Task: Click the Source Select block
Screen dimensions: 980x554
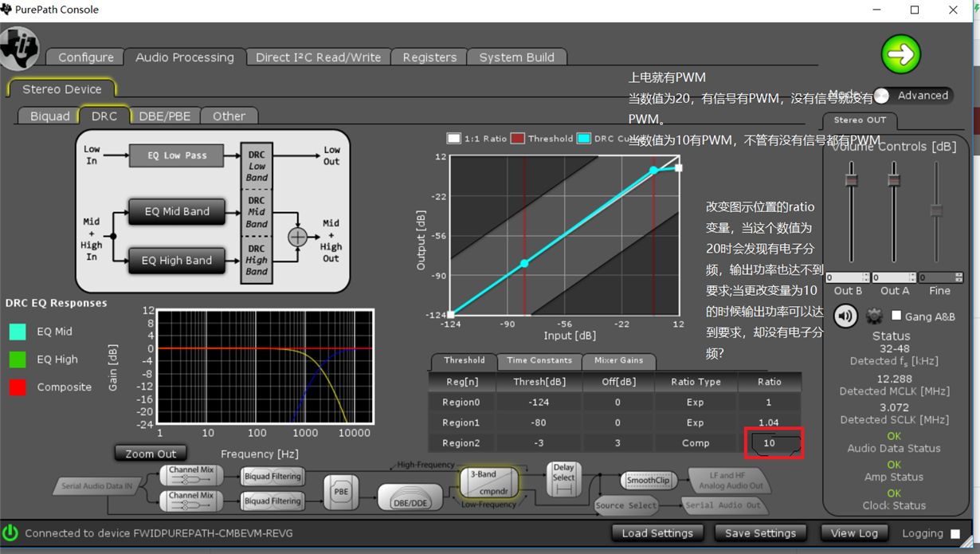Action: (626, 505)
